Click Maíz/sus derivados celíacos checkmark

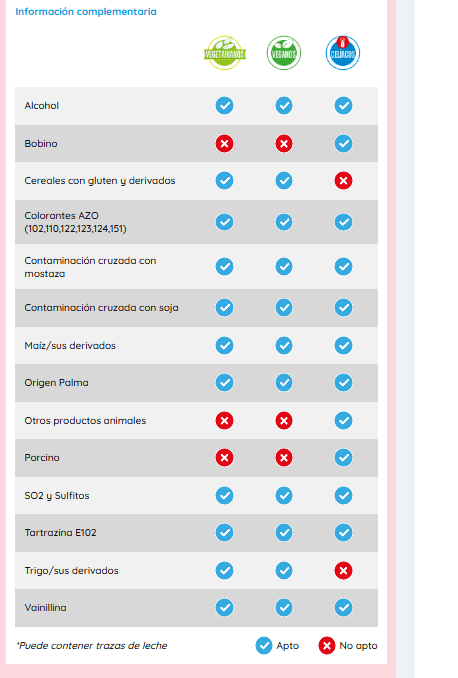coord(343,345)
